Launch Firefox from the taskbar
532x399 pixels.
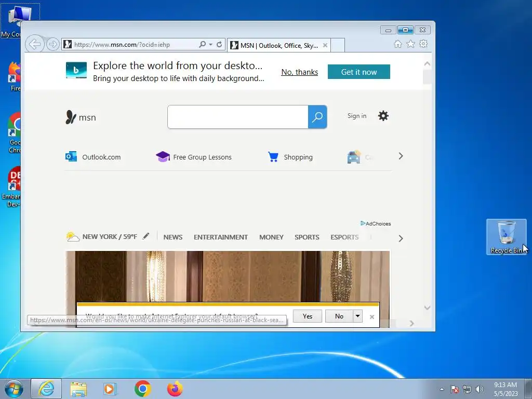[x=175, y=389]
